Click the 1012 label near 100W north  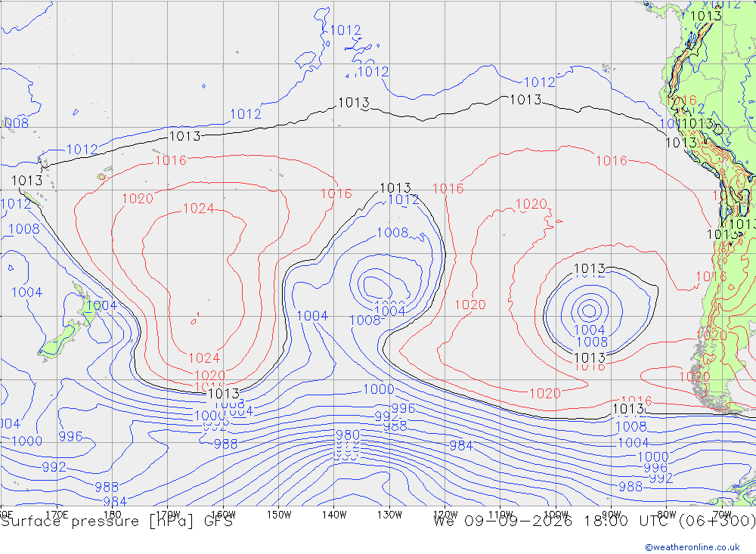[x=540, y=82]
